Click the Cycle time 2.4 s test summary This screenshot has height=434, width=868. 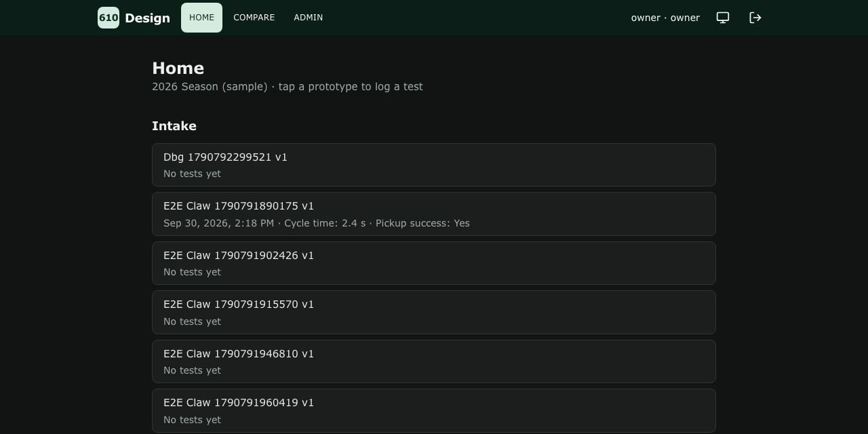pyautogui.click(x=317, y=223)
